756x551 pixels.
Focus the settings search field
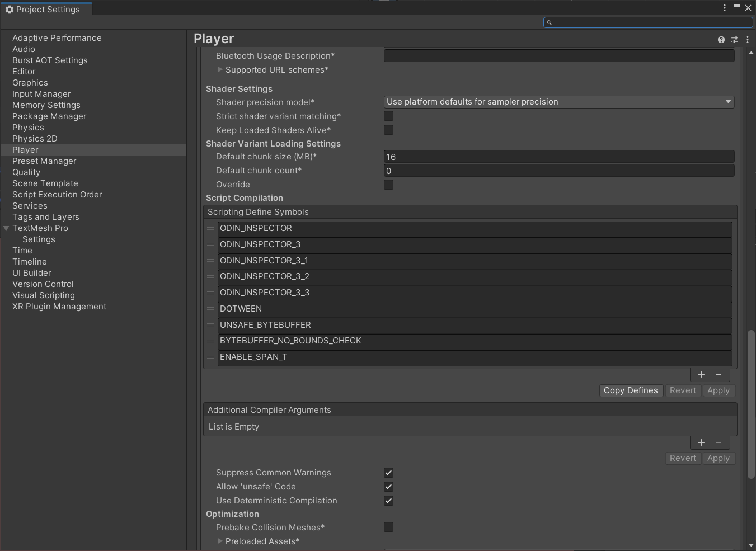point(648,22)
